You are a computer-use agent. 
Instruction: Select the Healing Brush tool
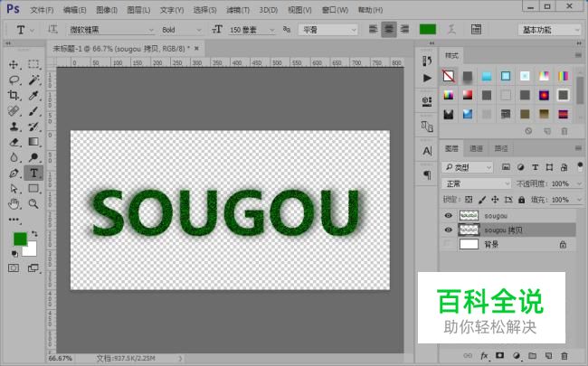[14, 111]
